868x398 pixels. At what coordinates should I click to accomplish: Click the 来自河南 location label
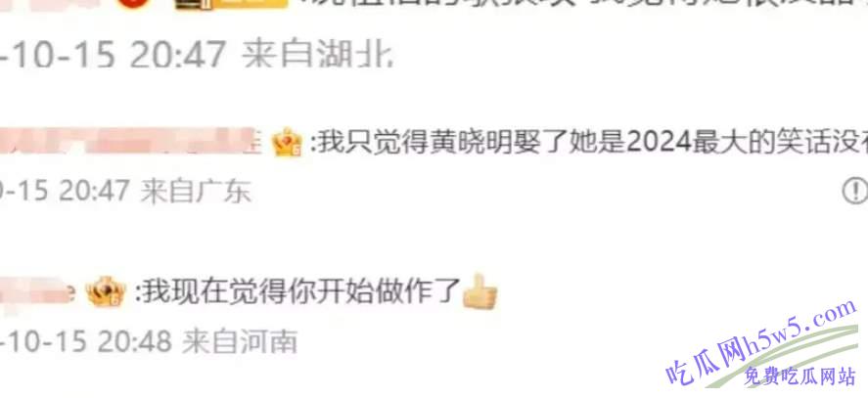[x=240, y=341]
